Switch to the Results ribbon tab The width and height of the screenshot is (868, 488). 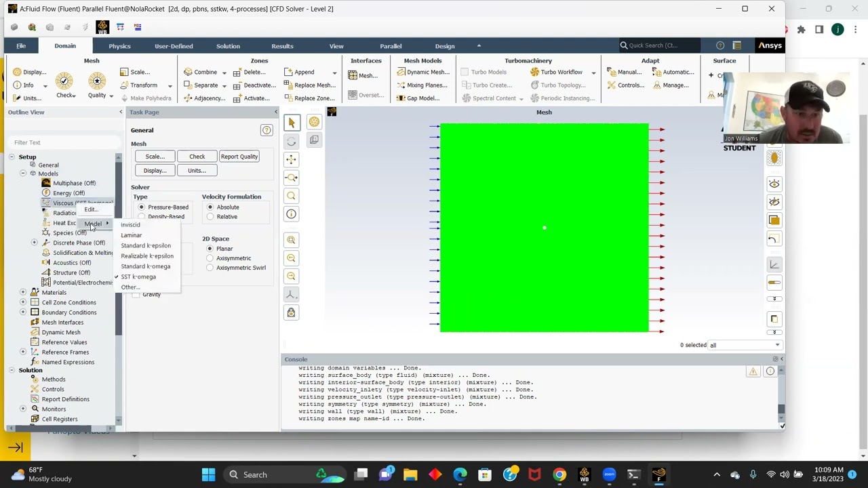tap(282, 46)
